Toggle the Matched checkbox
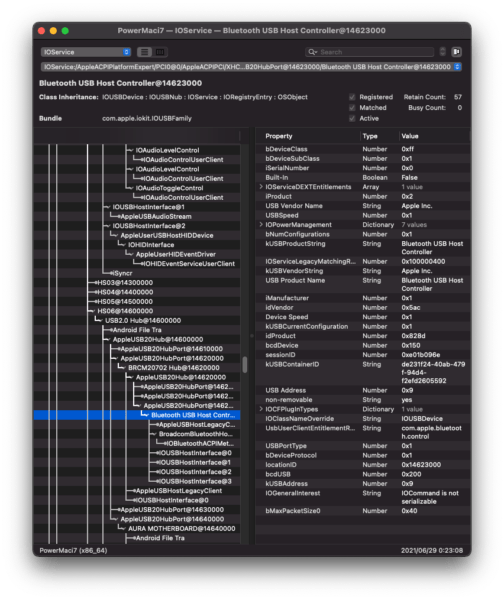504x600 pixels. coord(352,108)
